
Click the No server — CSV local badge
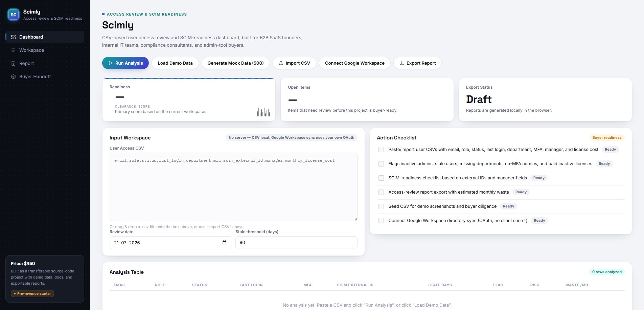(291, 137)
